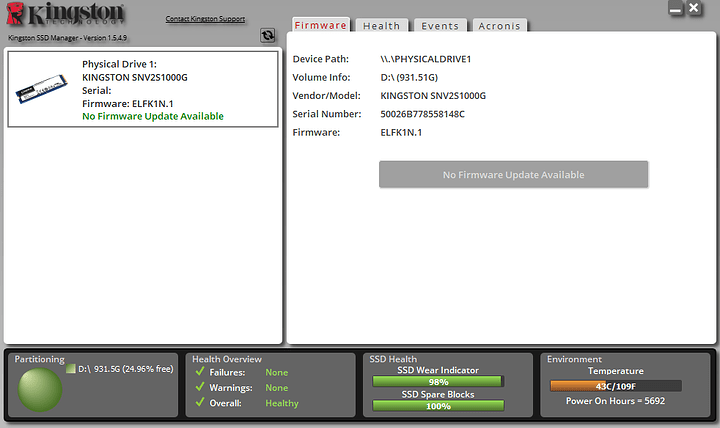Click the D:\ 931.5G (24.96% free) label
The image size is (720, 428).
pyautogui.click(x=126, y=369)
